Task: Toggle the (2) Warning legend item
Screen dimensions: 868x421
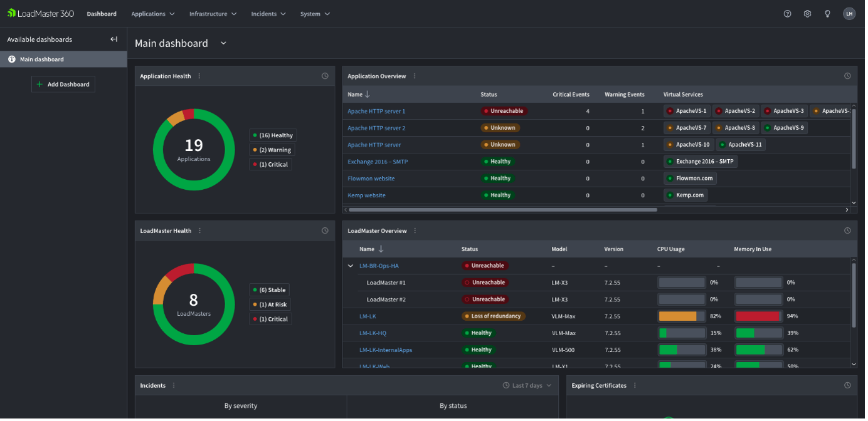Action: [273, 151]
